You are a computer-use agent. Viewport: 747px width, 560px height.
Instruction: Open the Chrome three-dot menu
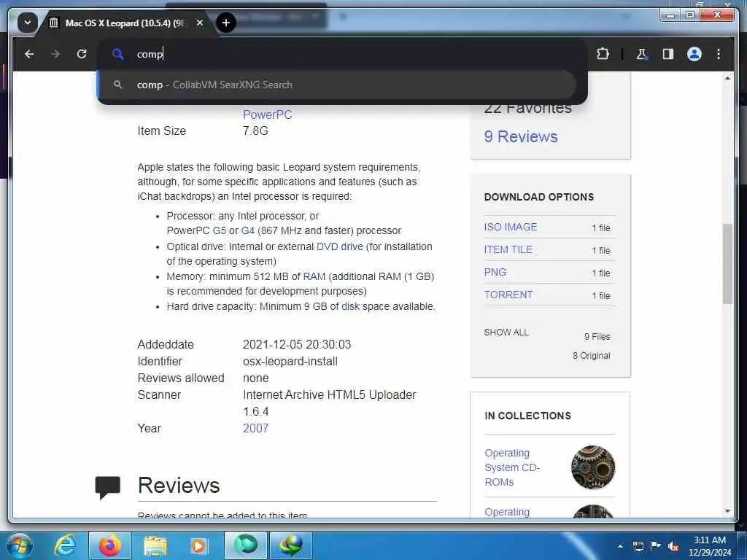click(719, 54)
